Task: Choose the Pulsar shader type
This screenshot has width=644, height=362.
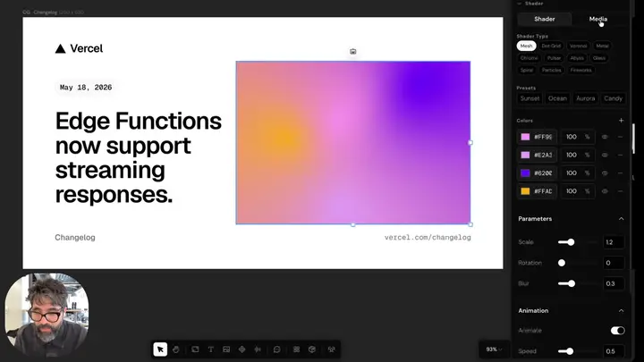Action: pyautogui.click(x=554, y=58)
